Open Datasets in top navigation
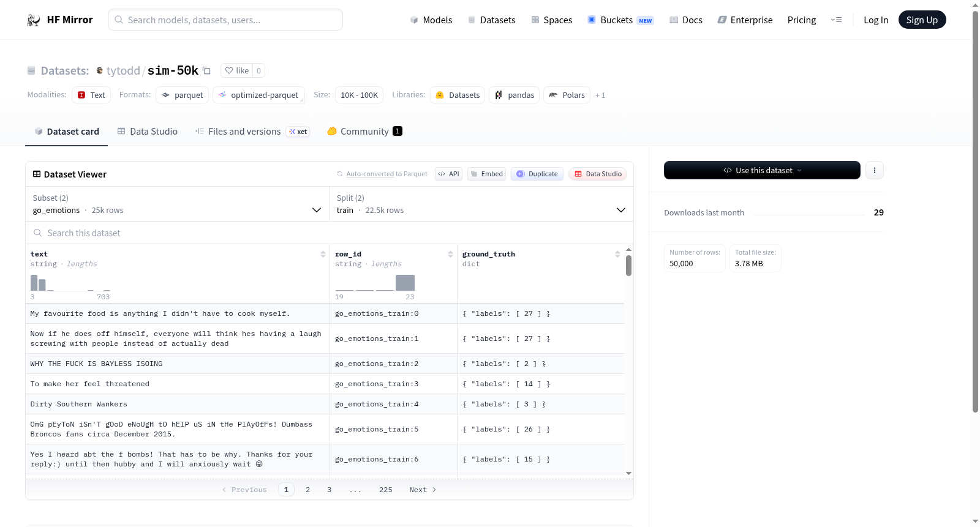Screen dimensions: 980x527 coord(491,20)
